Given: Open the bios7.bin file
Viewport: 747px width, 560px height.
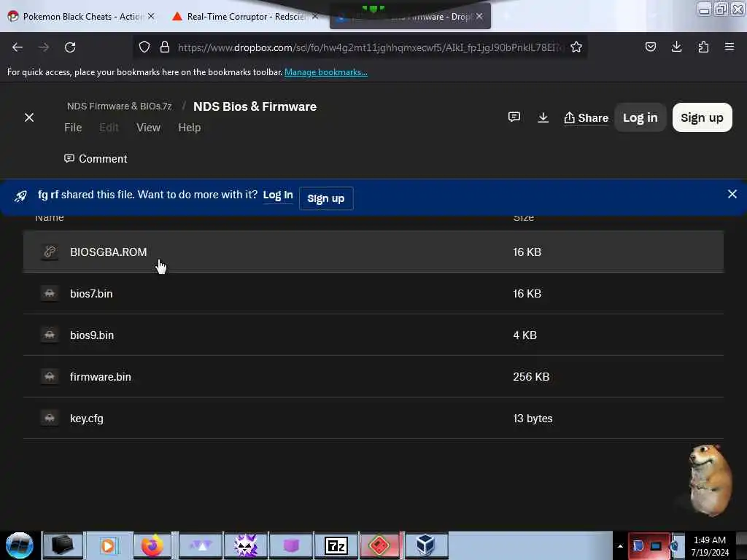Looking at the screenshot, I should point(373,293).
